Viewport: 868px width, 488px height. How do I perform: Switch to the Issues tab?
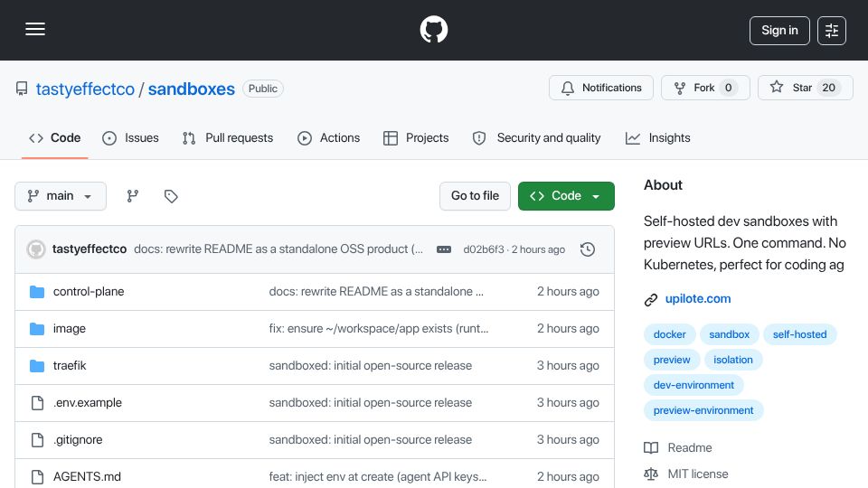(130, 137)
